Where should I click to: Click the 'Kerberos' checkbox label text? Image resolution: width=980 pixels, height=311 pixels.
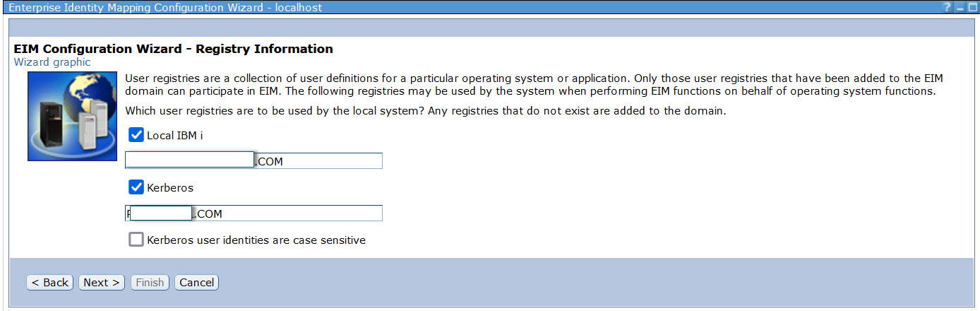point(169,188)
